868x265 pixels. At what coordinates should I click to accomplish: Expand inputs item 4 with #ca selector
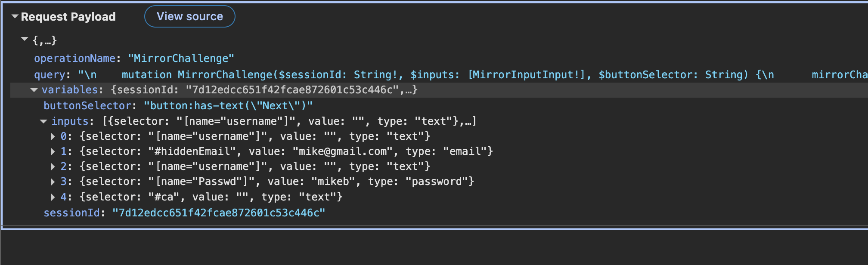[x=53, y=197]
